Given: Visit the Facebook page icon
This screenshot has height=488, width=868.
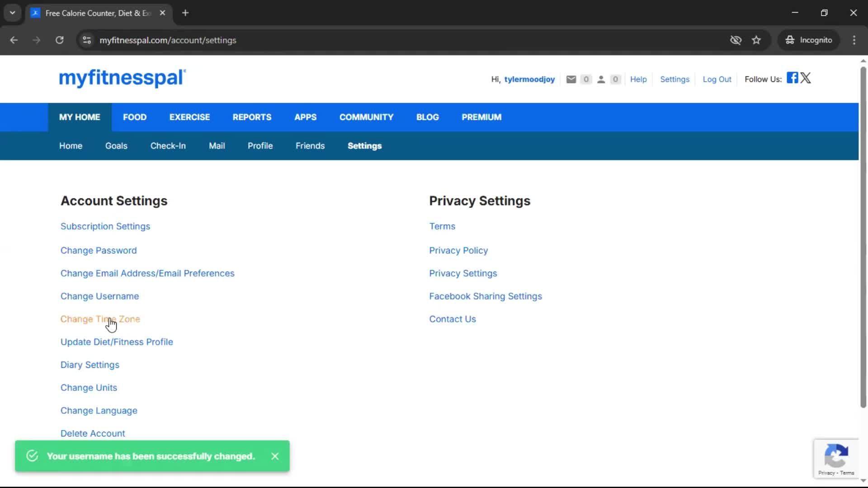Looking at the screenshot, I should tap(792, 78).
